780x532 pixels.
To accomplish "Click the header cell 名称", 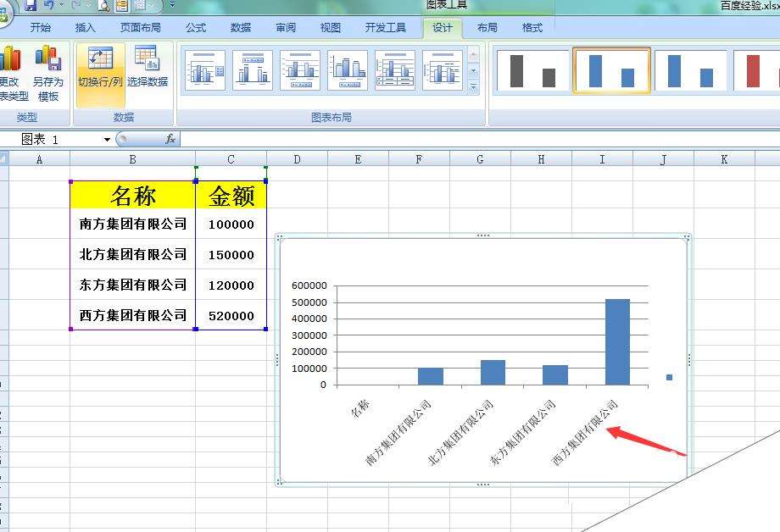I will point(133,195).
